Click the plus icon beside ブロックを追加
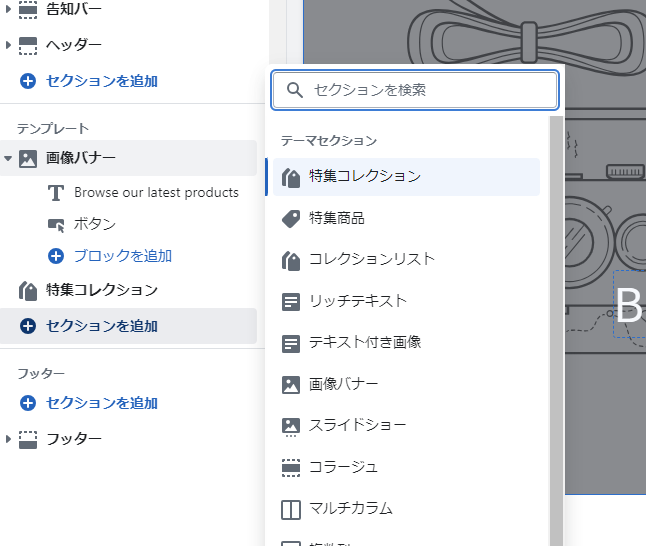Screen dimensions: 646x546 click(56, 256)
